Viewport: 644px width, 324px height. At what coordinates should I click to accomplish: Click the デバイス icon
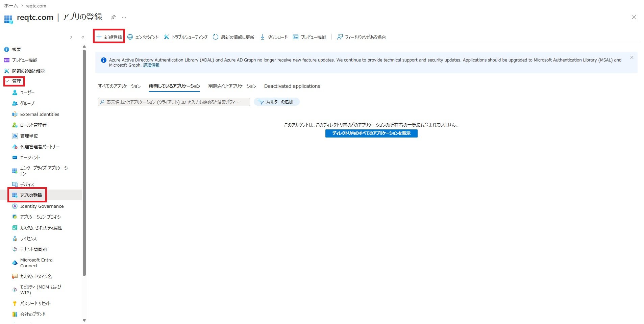(15, 184)
